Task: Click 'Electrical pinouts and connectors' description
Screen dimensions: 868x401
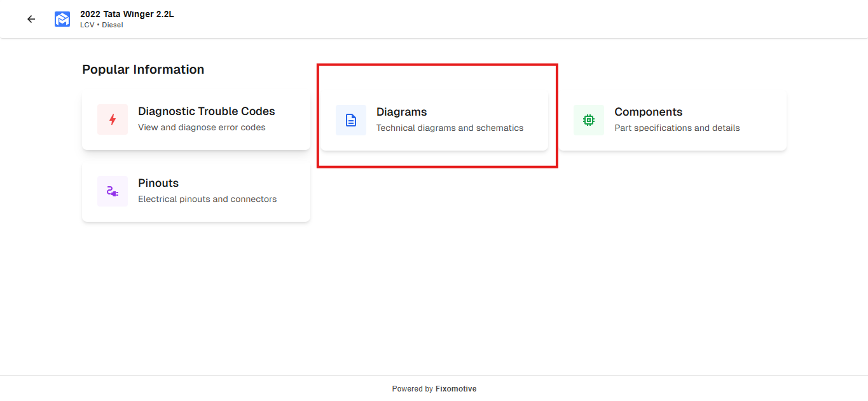Action: [207, 199]
